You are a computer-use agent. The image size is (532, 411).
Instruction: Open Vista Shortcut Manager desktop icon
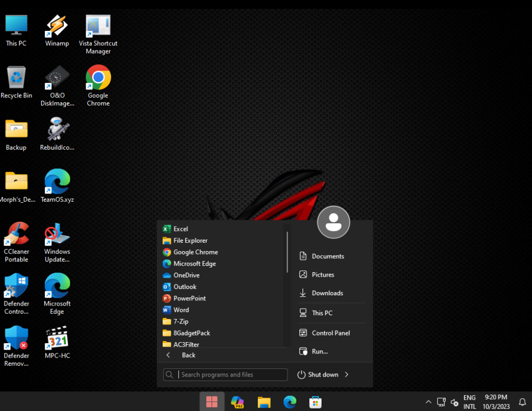[98, 34]
